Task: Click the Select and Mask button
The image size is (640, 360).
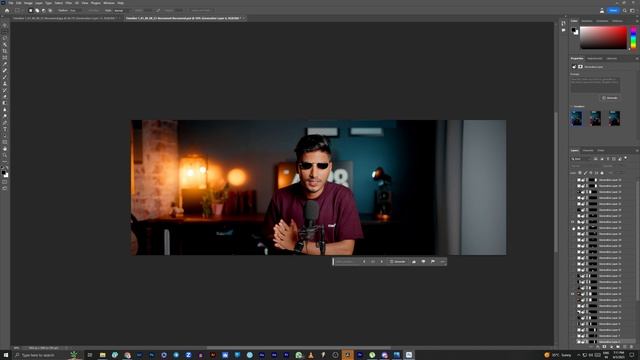Action: 201,10
